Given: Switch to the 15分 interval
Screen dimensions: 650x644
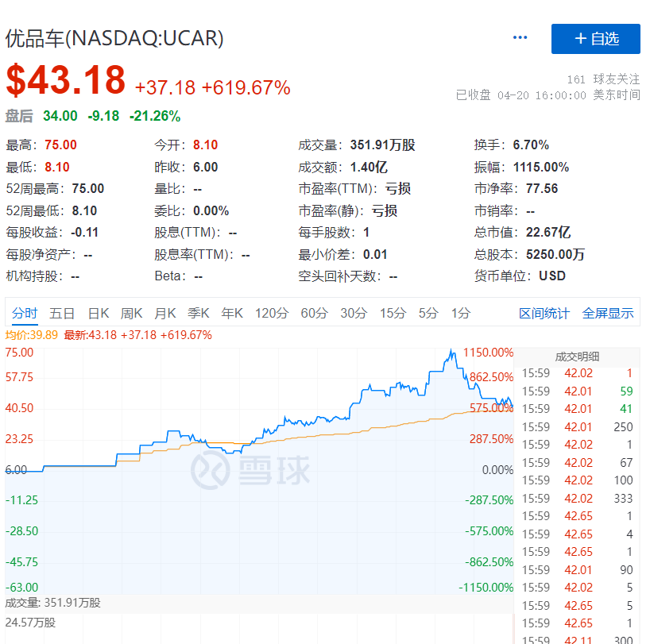Looking at the screenshot, I should coord(391,313).
